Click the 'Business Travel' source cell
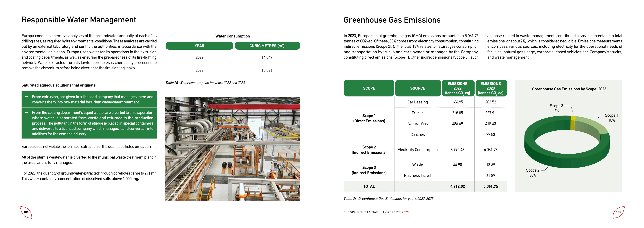The image size is (644, 228). point(417,175)
